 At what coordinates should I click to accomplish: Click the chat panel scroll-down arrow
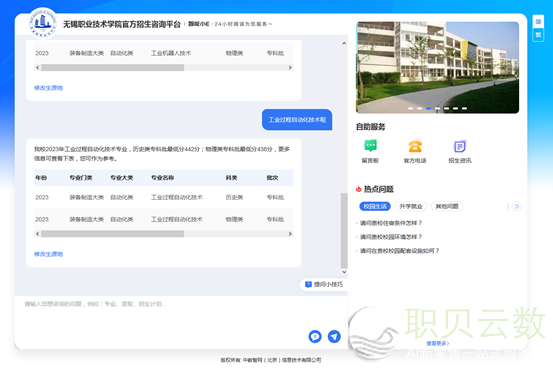[x=344, y=272]
